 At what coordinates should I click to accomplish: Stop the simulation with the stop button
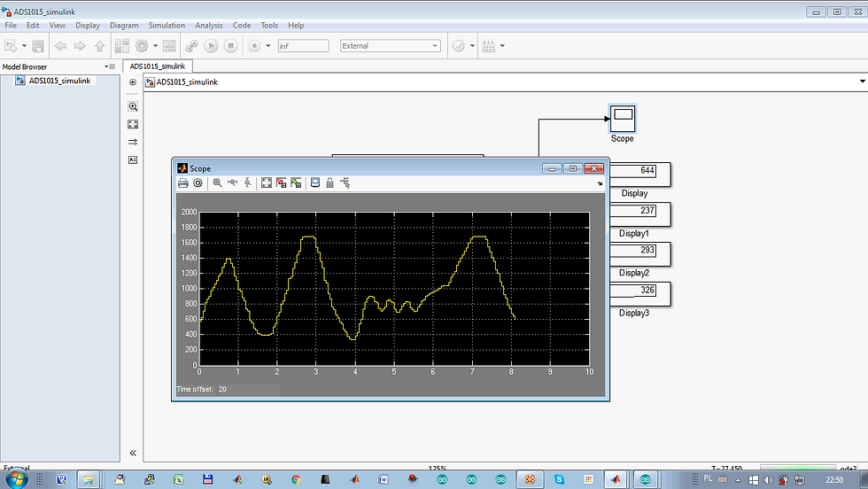(231, 46)
